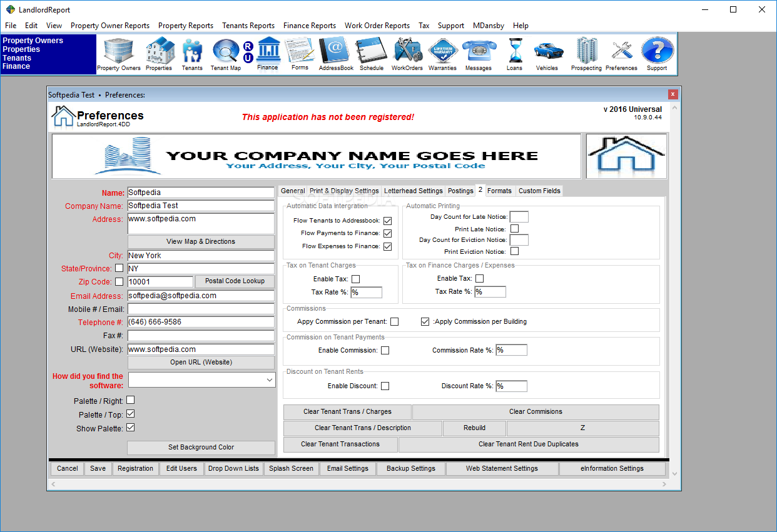Image resolution: width=777 pixels, height=532 pixels.
Task: Click Clear Tenant Rent Due Duplicates button
Action: click(x=529, y=444)
